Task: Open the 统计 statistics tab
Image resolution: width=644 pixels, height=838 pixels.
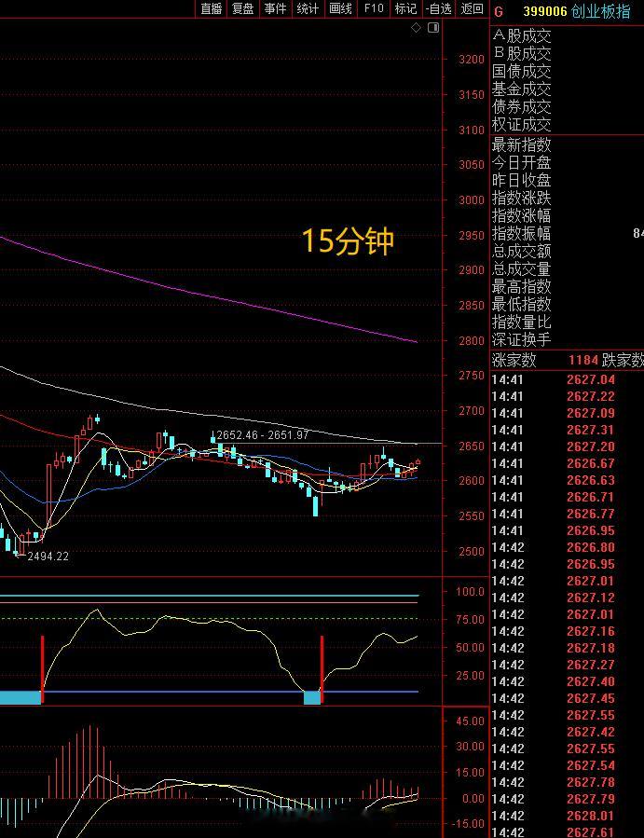Action: [308, 9]
